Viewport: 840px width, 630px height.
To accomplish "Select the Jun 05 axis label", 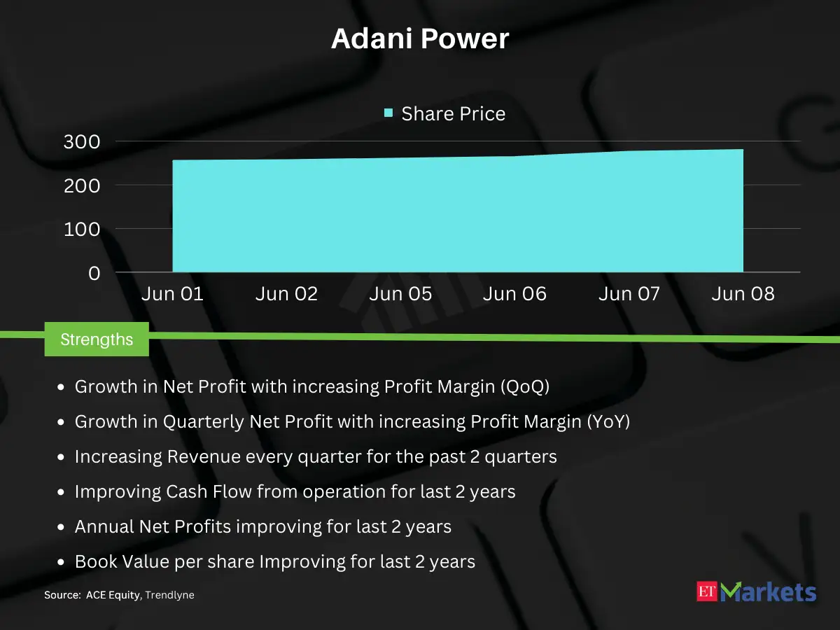I will point(400,294).
